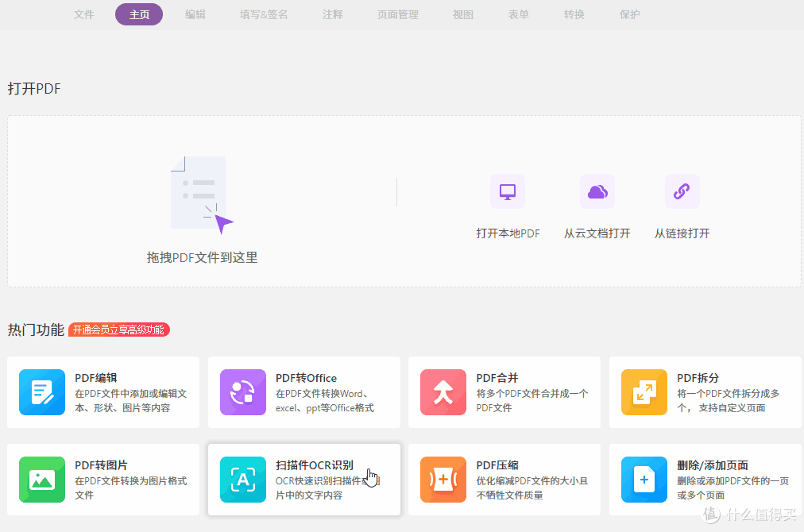This screenshot has height=532, width=804.
Task: Click the PDF转Office description text
Action: [x=325, y=401]
